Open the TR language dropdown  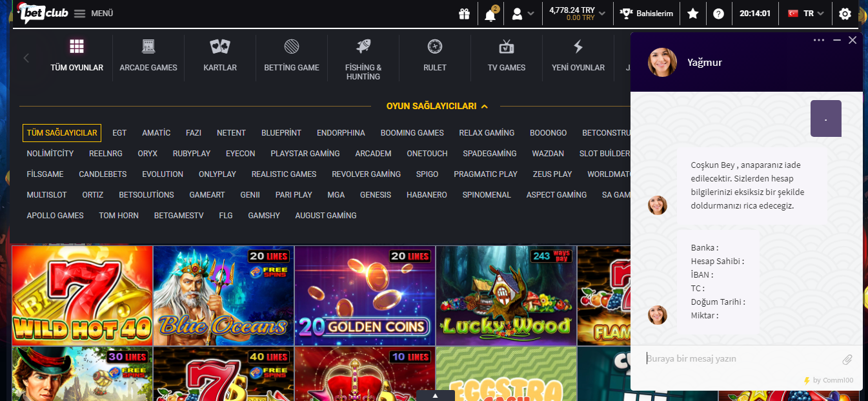(805, 14)
